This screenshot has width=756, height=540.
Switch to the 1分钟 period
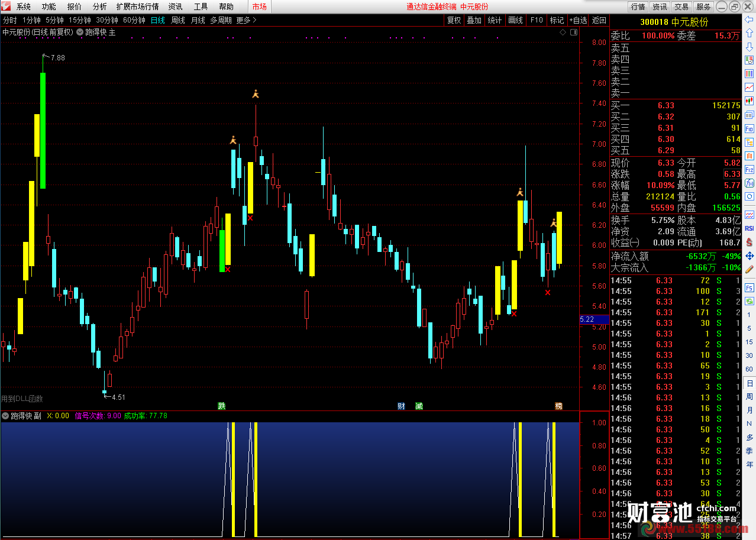(x=31, y=20)
